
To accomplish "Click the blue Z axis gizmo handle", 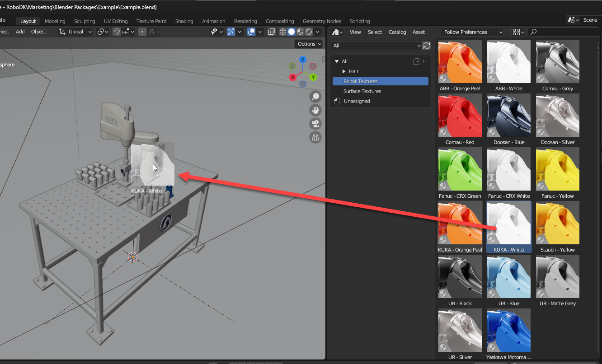I will click(303, 60).
